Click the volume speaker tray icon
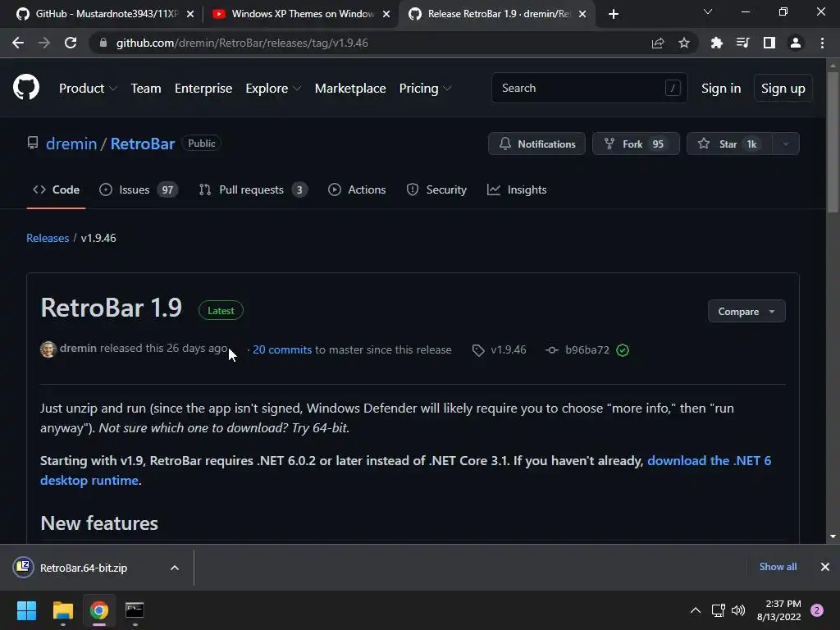840x630 pixels. pyautogui.click(x=738, y=610)
